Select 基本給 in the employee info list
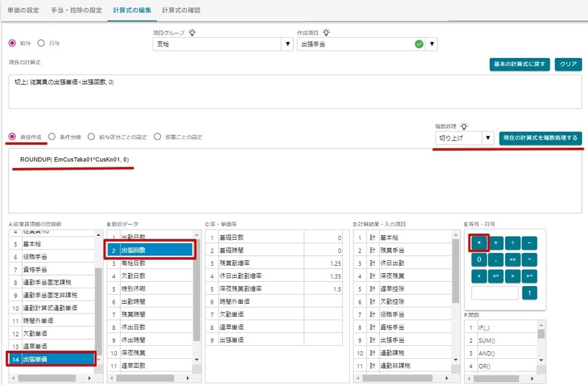 coord(51,244)
